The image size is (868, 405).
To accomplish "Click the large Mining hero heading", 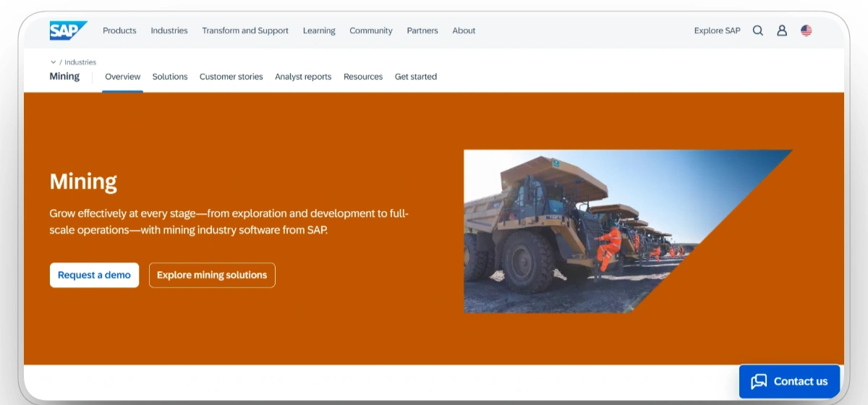I will [x=83, y=181].
